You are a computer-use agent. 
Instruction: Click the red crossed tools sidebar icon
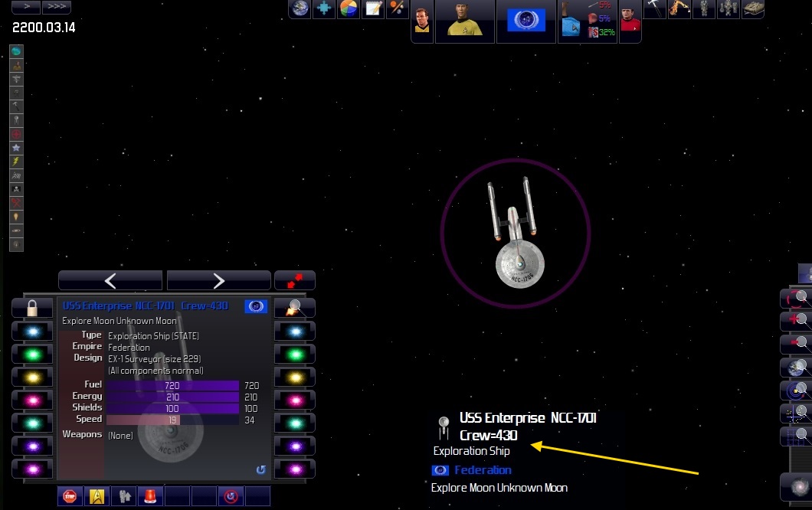point(16,203)
